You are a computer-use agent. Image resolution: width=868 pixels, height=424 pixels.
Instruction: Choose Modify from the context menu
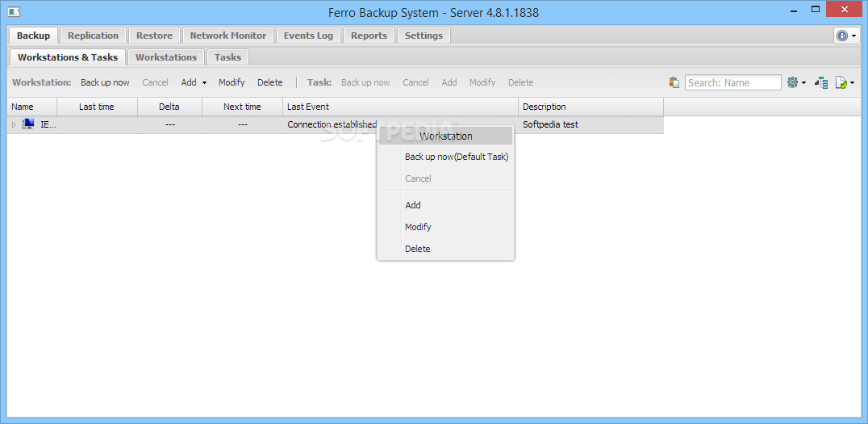click(418, 227)
